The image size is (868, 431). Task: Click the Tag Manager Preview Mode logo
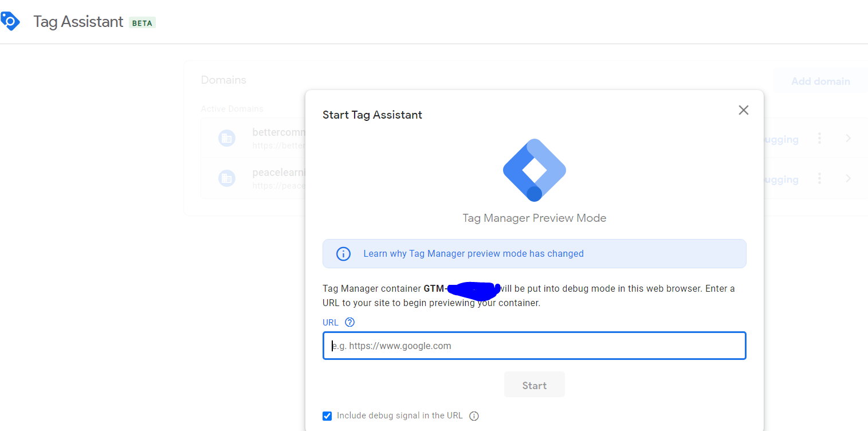535,170
